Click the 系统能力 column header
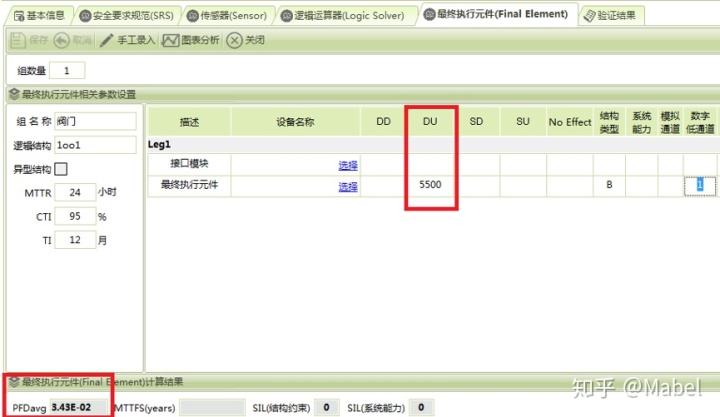 pos(641,122)
